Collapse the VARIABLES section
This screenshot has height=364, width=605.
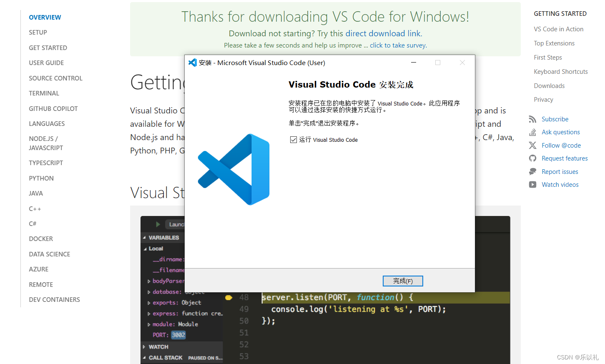pyautogui.click(x=145, y=237)
